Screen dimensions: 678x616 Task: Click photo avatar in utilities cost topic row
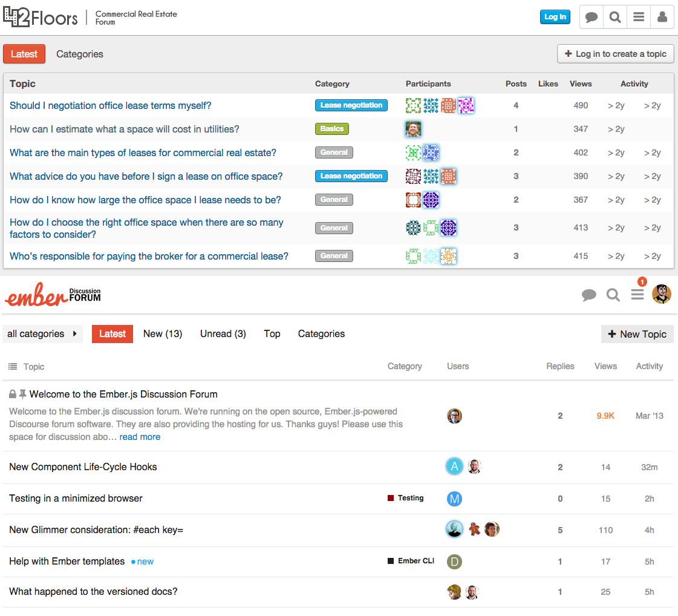pos(413,129)
